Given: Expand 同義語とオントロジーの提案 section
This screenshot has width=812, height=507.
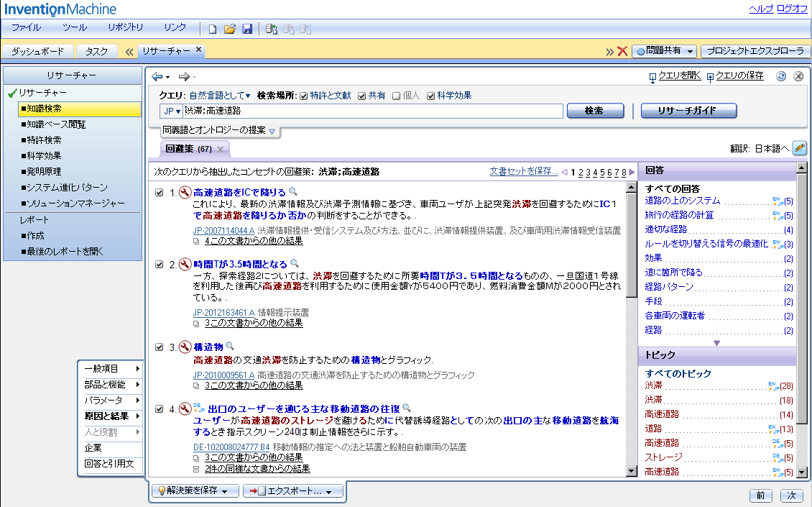Looking at the screenshot, I should tap(272, 131).
